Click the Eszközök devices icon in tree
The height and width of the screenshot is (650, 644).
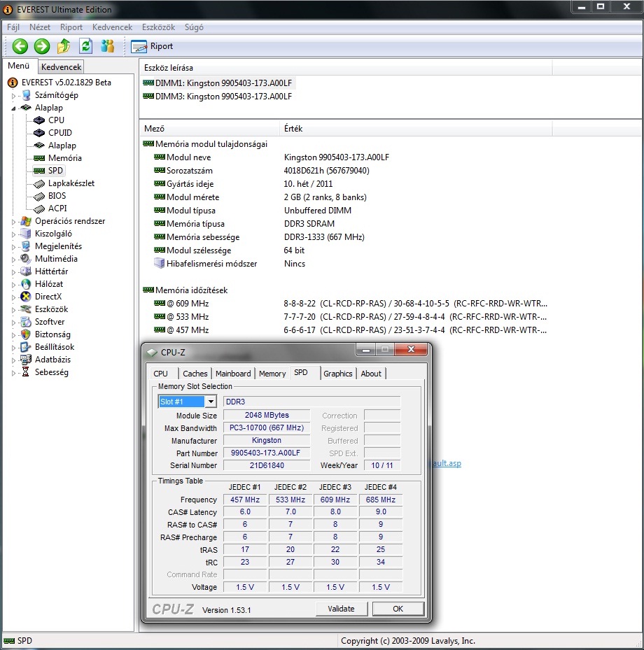(x=26, y=309)
